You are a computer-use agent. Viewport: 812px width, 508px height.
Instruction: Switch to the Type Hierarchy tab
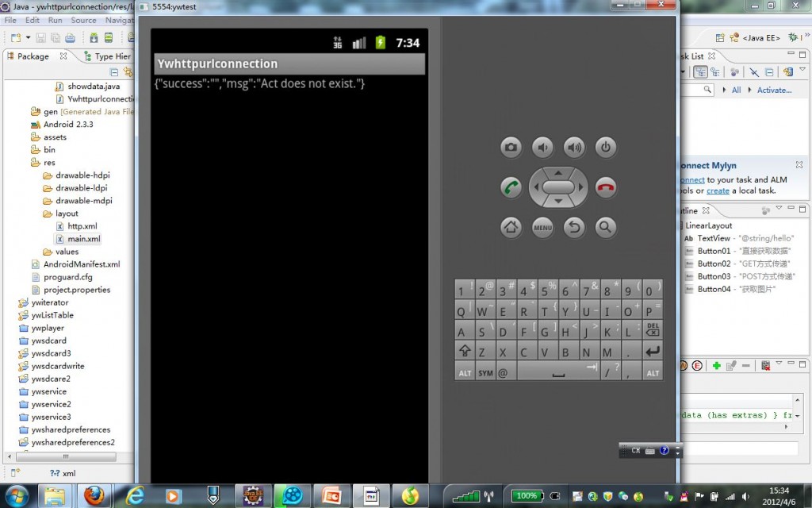point(108,56)
